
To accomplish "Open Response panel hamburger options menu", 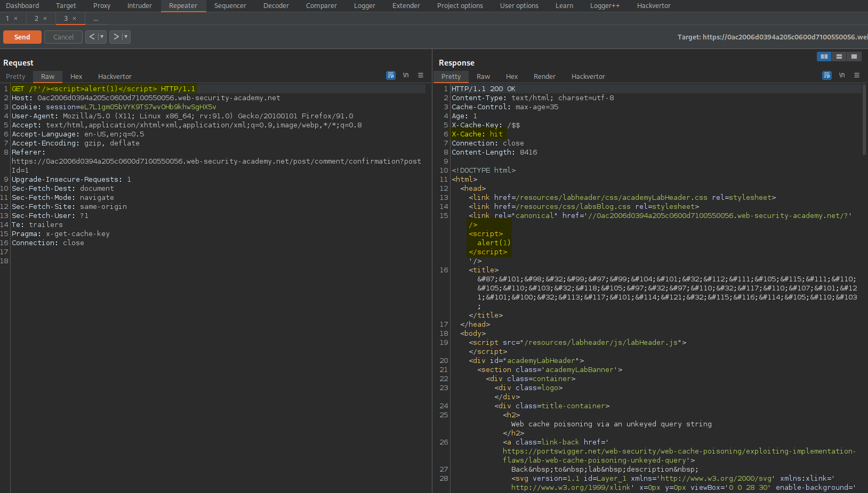I will [x=857, y=76].
